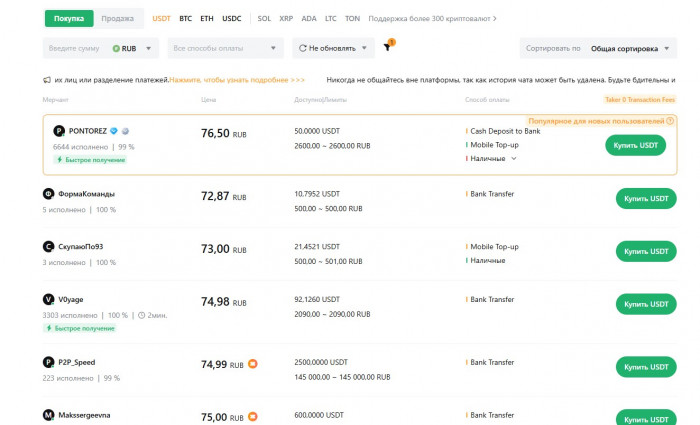Select the ADA coin tab
The width and height of the screenshot is (700, 425).
point(309,18)
